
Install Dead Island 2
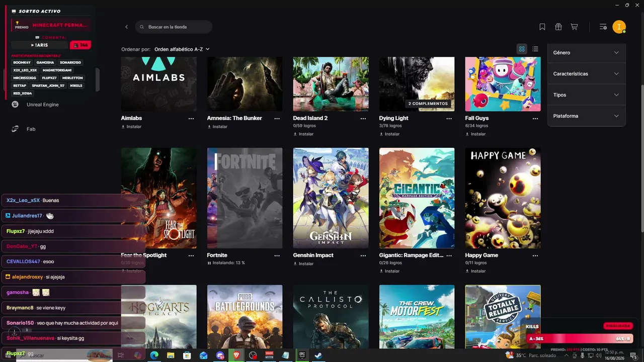coord(303,134)
